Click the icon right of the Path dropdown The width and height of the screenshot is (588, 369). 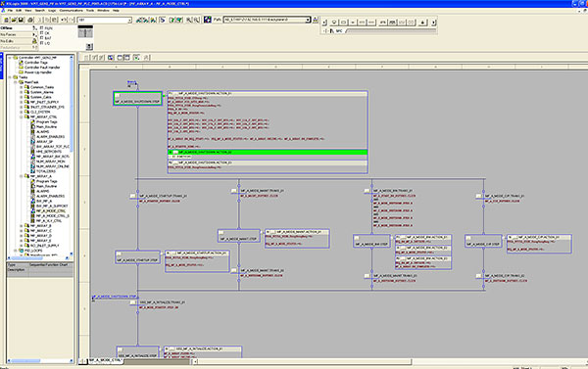[x=316, y=20]
